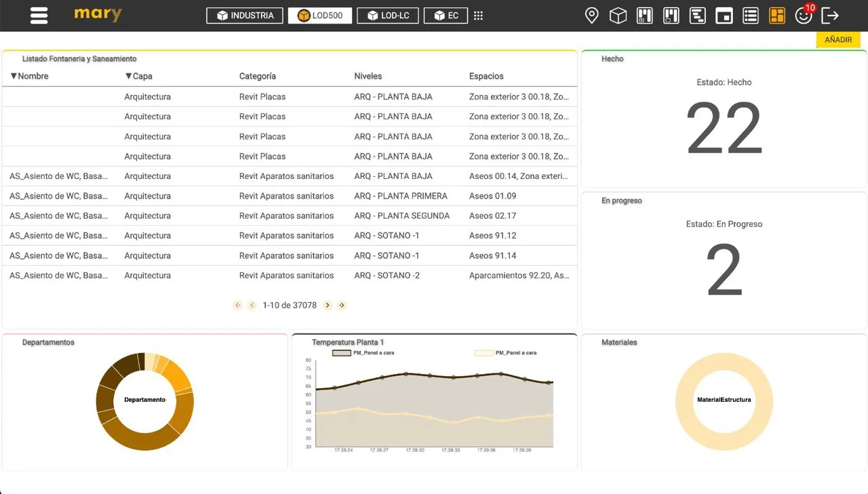Image resolution: width=868 pixels, height=494 pixels.
Task: Select the Aseos 02.17 cell
Action: click(x=493, y=215)
